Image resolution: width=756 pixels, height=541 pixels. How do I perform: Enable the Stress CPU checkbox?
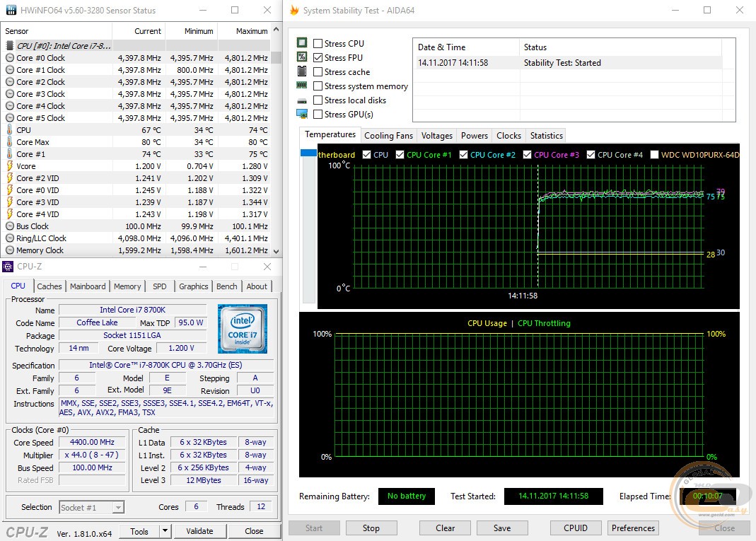(x=318, y=43)
